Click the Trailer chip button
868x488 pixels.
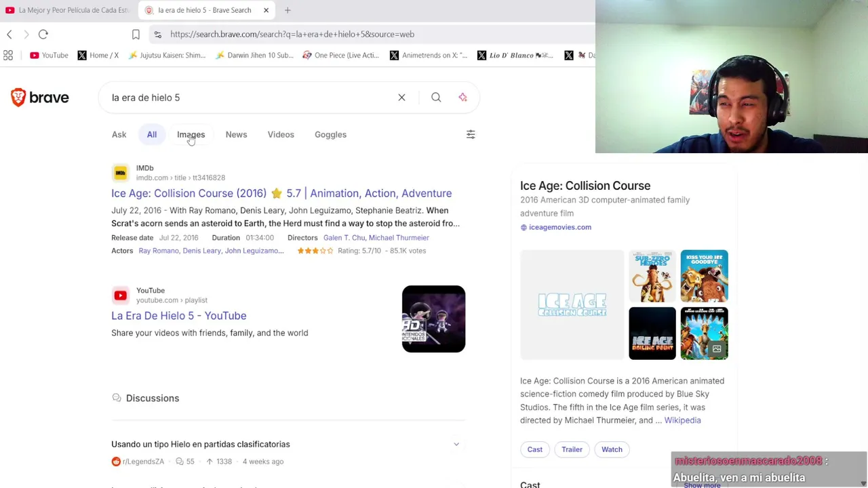pos(572,449)
